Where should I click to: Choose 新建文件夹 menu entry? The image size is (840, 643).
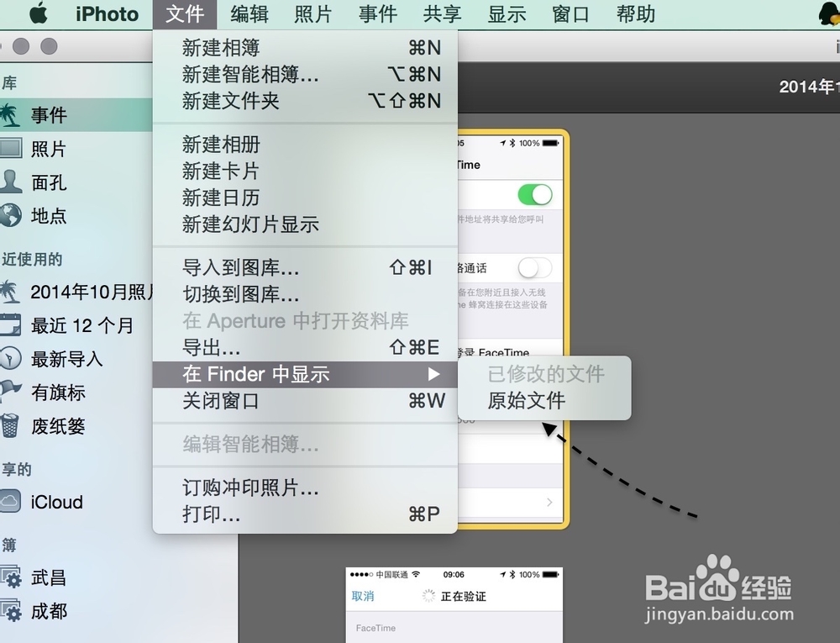305,101
